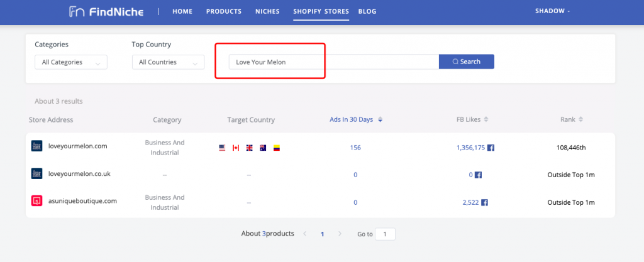Click Facebook icon next to 1,356,175
This screenshot has width=644, height=262.
(491, 148)
